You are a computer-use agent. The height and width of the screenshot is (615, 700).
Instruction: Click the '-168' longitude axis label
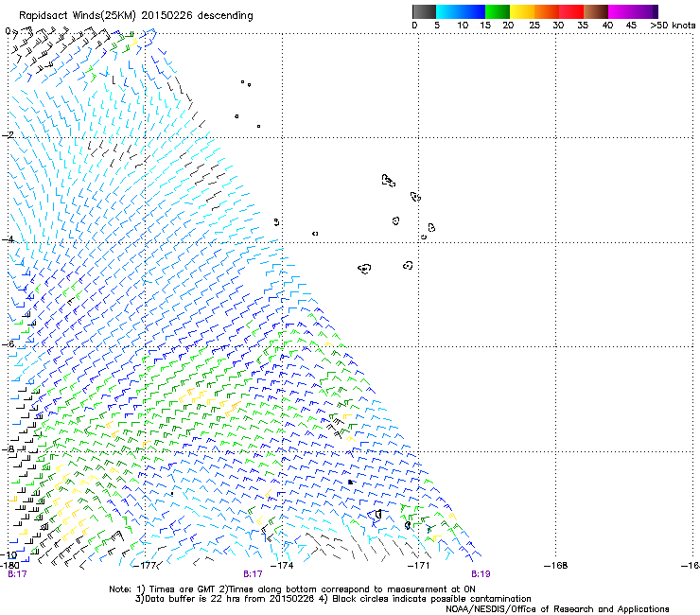tap(556, 566)
